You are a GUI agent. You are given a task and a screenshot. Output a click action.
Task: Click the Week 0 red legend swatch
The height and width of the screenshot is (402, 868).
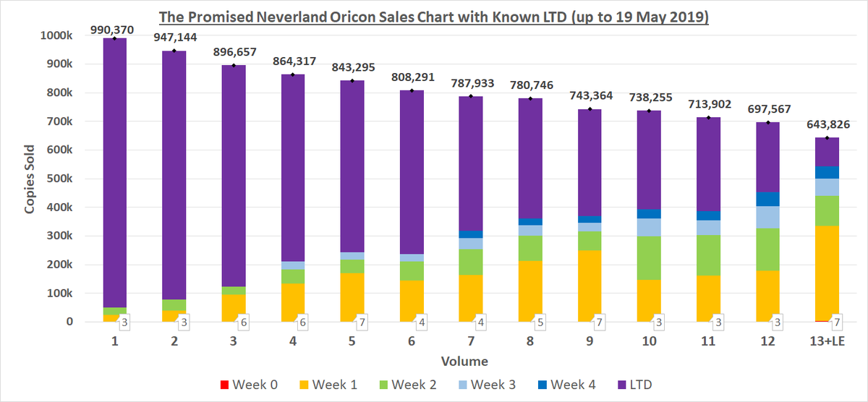224,385
